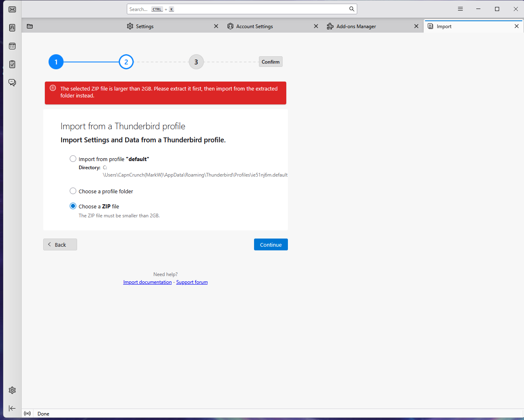
Task: Switch to the Add-ons Manager tab
Action: 373,26
